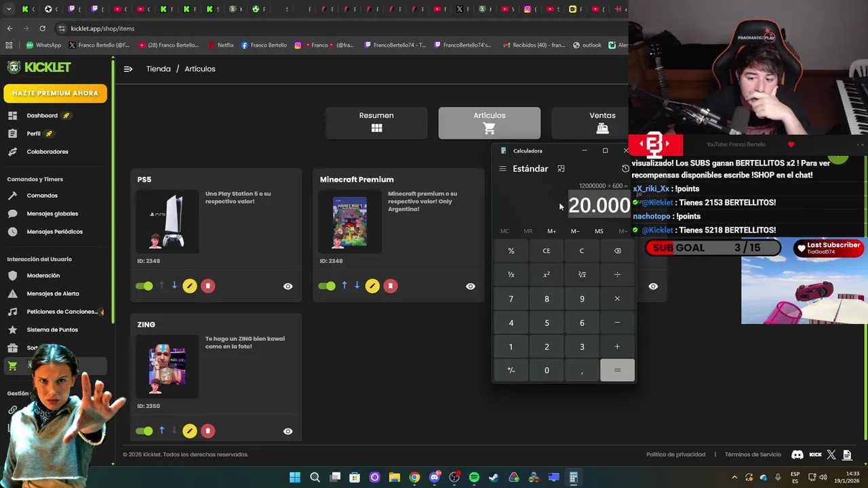Screen dimensions: 868x488
Task: Edit the Minecraft Premium item
Action: 372,286
